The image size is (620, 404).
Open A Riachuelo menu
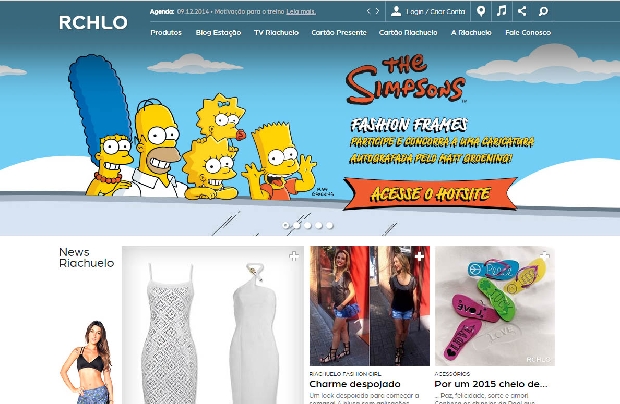(x=471, y=32)
